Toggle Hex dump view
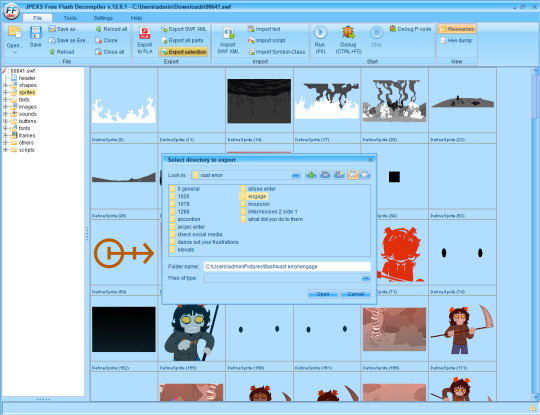Image resolution: width=540 pixels, height=415 pixels. click(x=456, y=40)
